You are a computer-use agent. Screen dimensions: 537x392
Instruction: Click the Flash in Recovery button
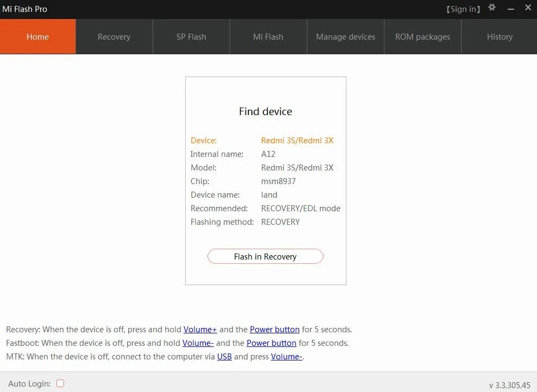[265, 256]
